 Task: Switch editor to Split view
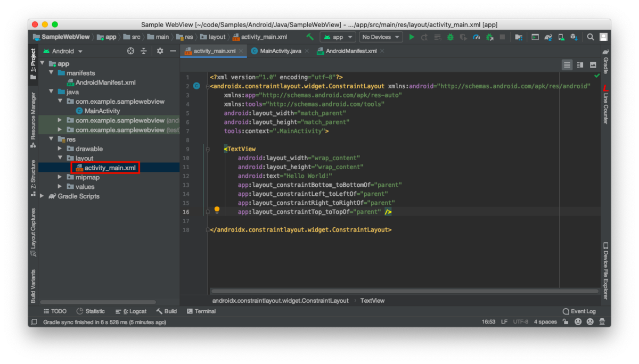tap(580, 65)
